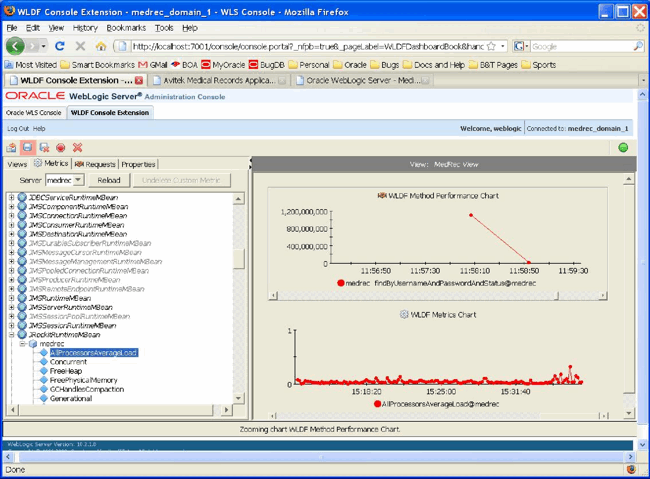Select the Metrics tab

tap(51, 163)
